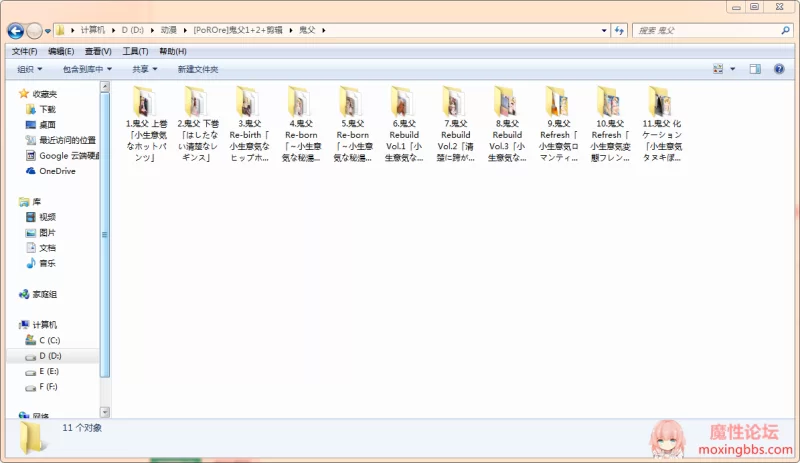Open the 工具(T) menu
800x463 pixels.
(135, 52)
